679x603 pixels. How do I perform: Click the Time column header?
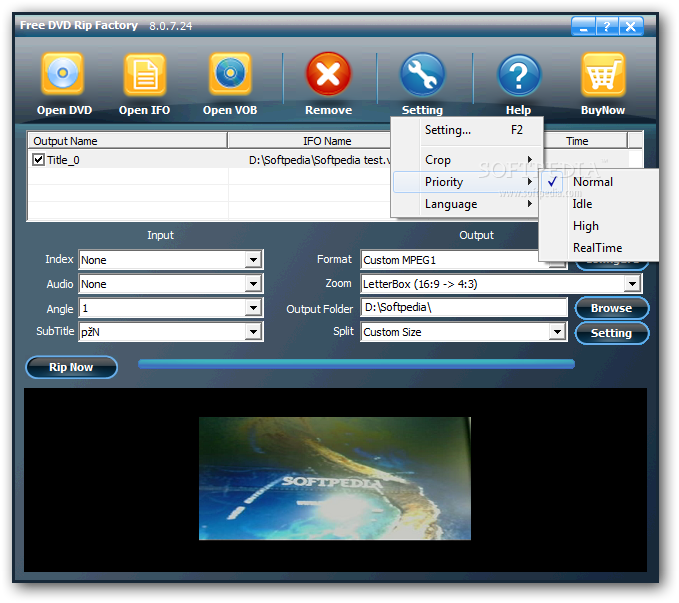[585, 141]
